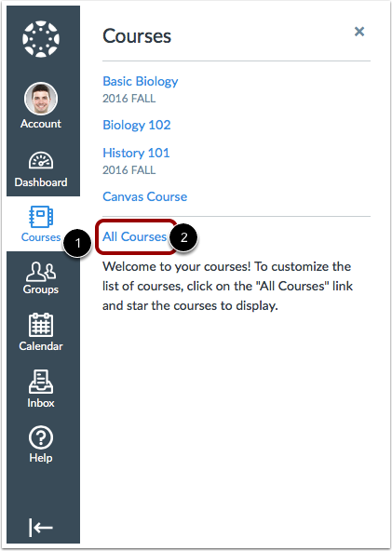Open the History 101 course link
The width and height of the screenshot is (392, 551).
136,153
